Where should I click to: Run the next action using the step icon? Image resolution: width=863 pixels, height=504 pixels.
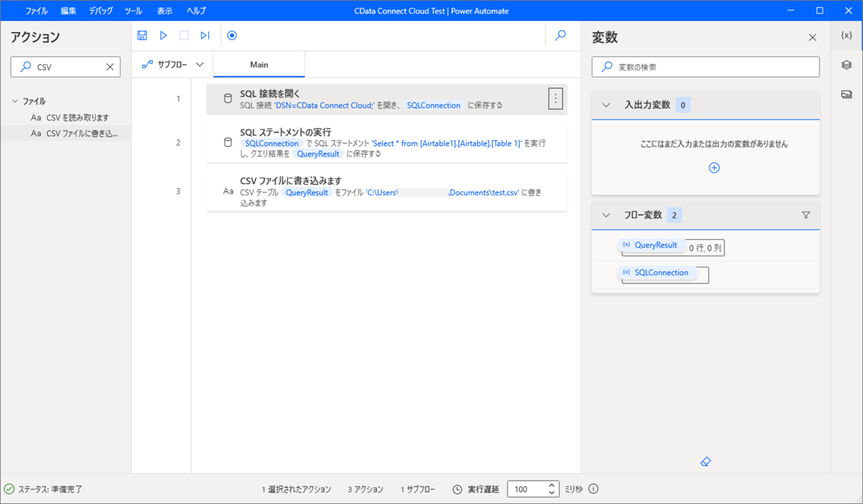pos(204,35)
